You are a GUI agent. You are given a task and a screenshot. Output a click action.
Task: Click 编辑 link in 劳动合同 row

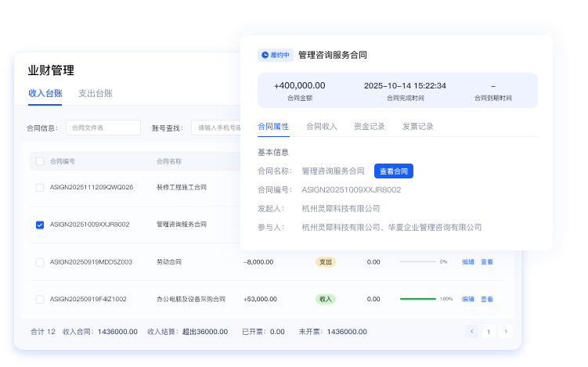[x=468, y=262]
